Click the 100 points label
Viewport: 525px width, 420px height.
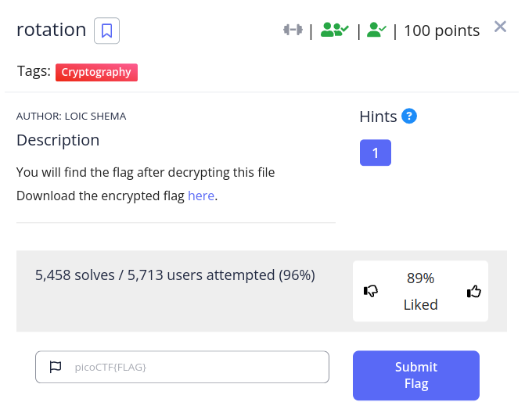click(x=441, y=31)
